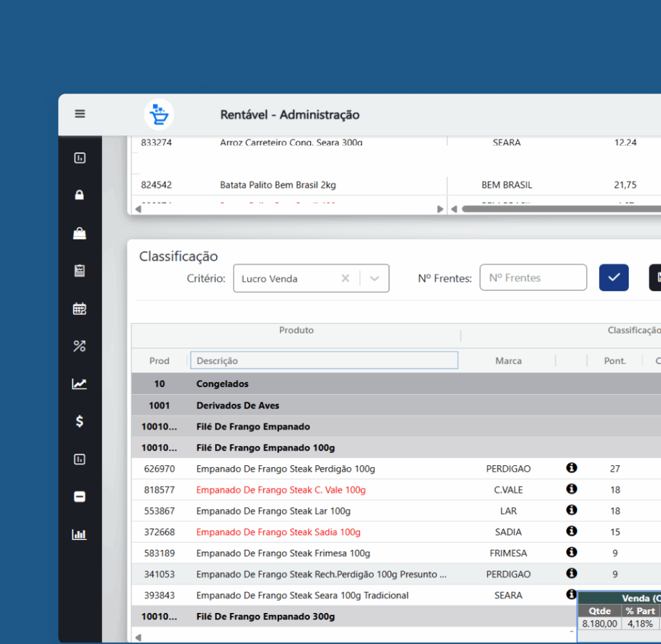Image resolution: width=661 pixels, height=644 pixels.
Task: Click info icon for Sadia 100g row
Action: click(x=571, y=531)
